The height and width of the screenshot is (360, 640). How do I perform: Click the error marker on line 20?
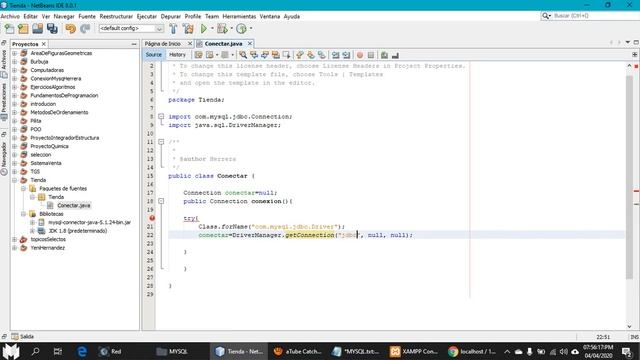(x=152, y=218)
